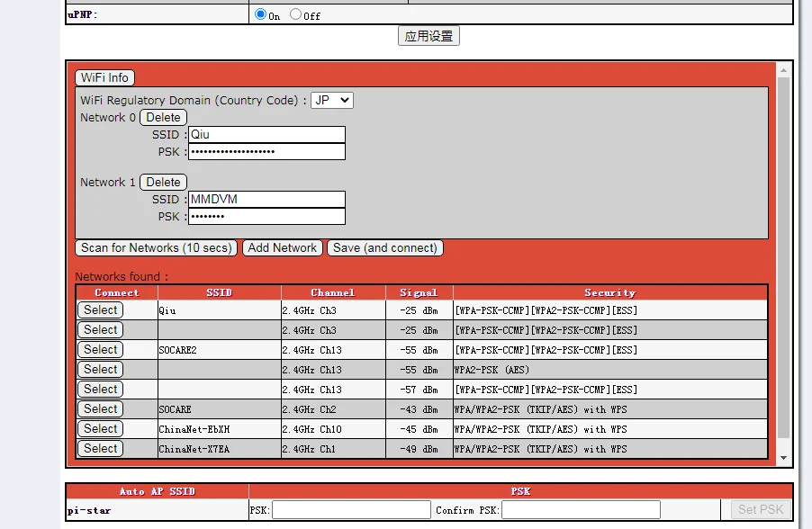The height and width of the screenshot is (529, 812).
Task: Turn uPNP On radio button
Action: coord(260,14)
